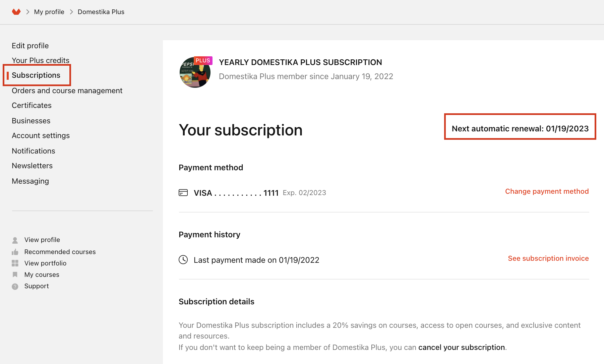Open My profile breadcrumb link
The width and height of the screenshot is (604, 364).
pos(49,12)
